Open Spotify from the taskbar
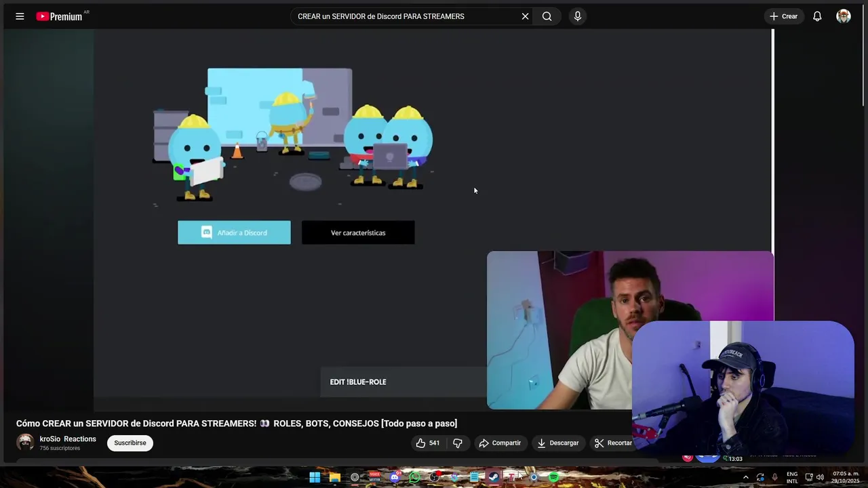 [553, 477]
